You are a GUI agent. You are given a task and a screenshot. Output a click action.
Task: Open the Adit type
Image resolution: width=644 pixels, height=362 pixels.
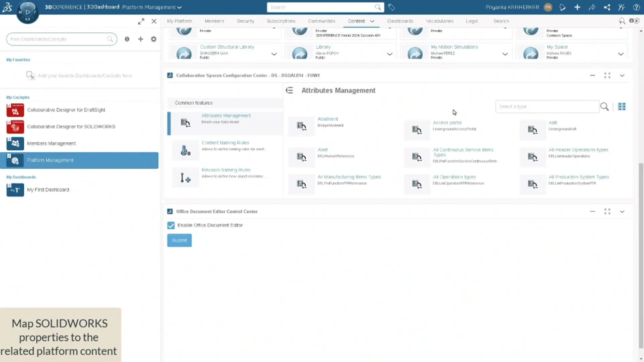tap(553, 123)
